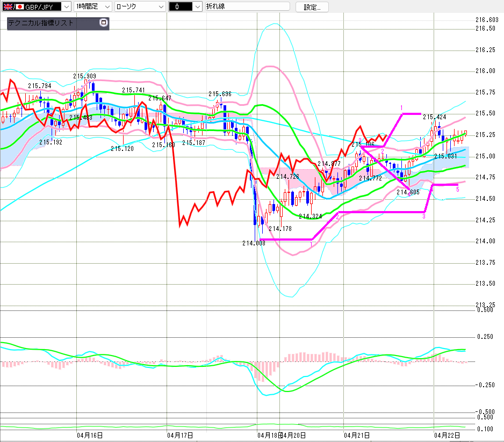Click the 214.324 price label
504x442 pixels.
[x=310, y=216]
